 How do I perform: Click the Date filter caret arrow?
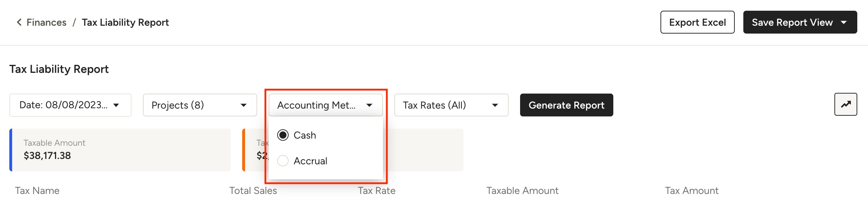116,105
